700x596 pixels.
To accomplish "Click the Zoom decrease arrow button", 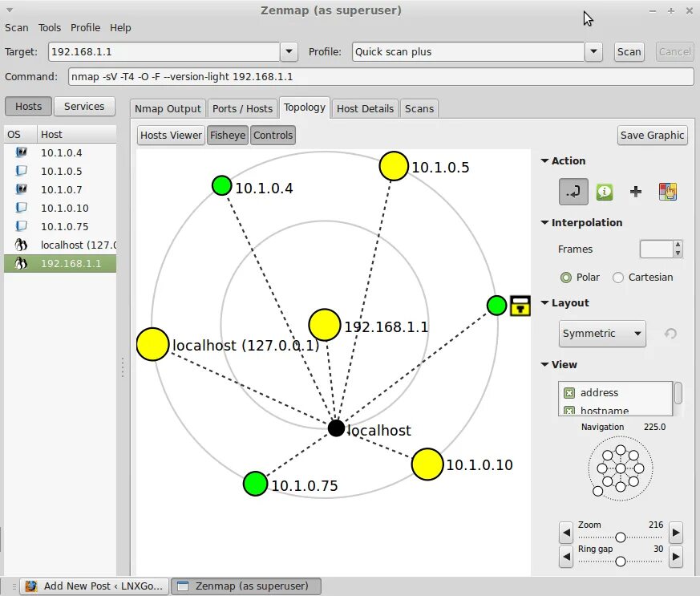I will tap(566, 533).
